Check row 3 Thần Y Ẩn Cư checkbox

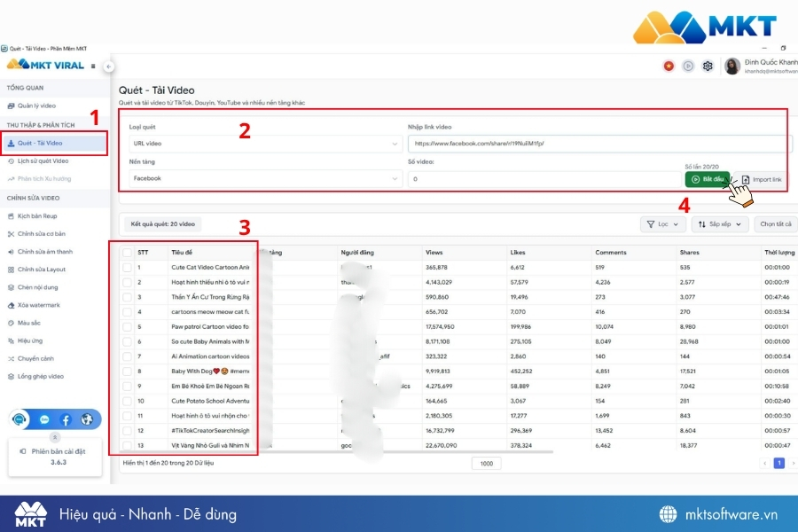pyautogui.click(x=127, y=297)
